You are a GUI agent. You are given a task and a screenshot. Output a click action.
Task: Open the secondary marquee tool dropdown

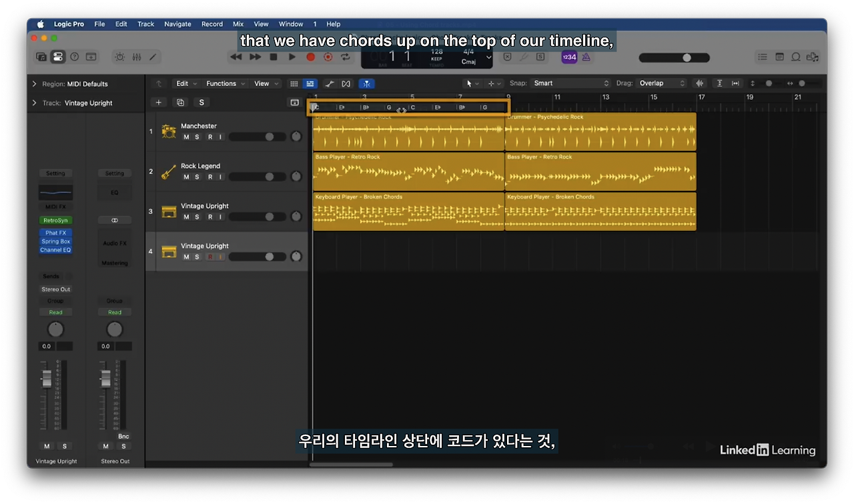[494, 83]
